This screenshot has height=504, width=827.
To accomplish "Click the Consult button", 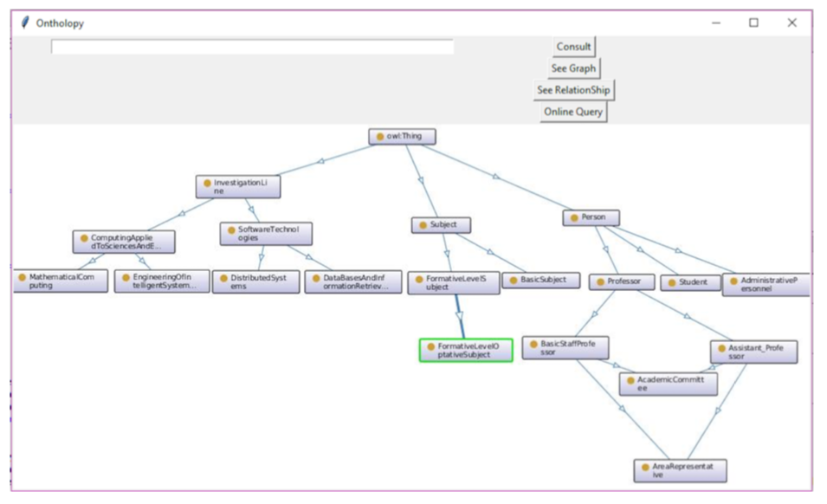I will [574, 47].
